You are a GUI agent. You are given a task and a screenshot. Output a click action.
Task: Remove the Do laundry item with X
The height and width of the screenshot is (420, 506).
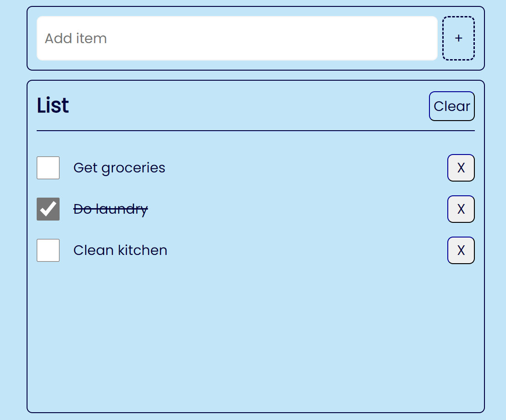[461, 209]
